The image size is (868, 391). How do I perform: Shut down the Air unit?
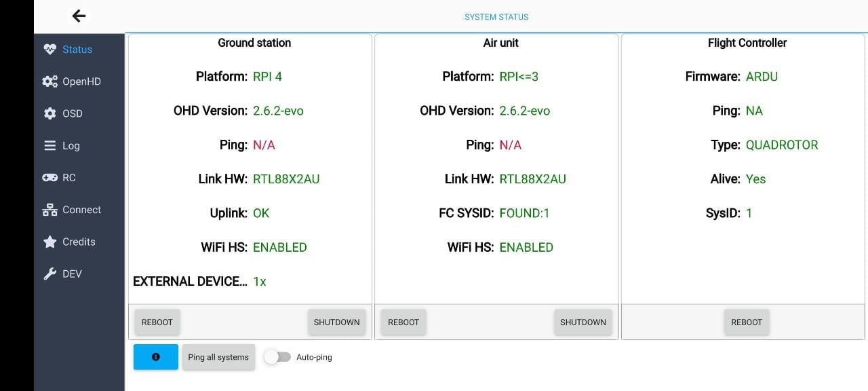point(583,322)
